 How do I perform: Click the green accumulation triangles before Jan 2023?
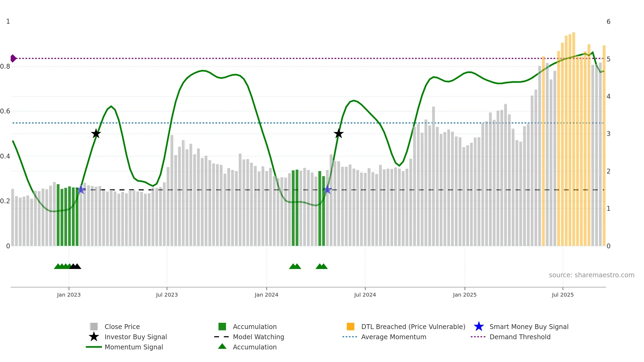(x=63, y=266)
